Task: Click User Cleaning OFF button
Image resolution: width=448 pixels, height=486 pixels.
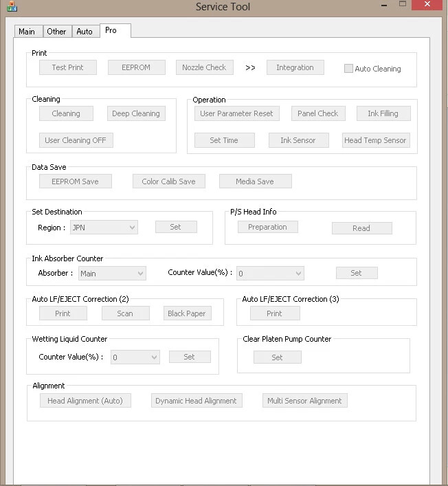Action: click(76, 140)
